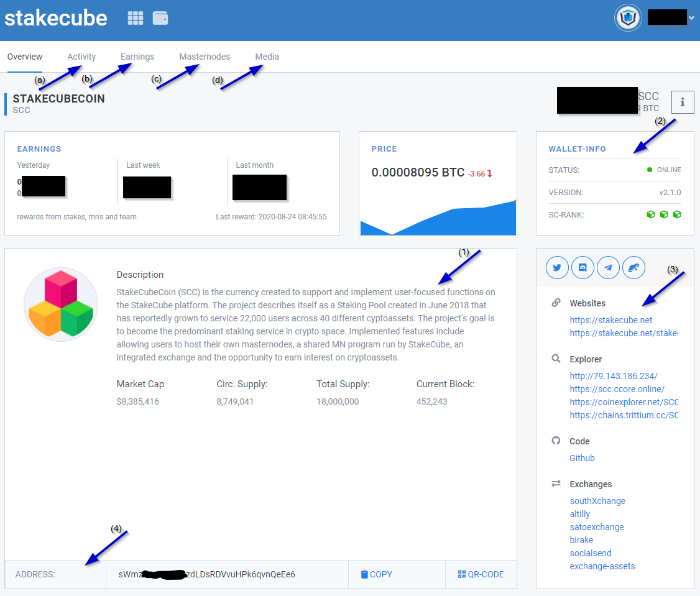Click the Last reward timestamp text
This screenshot has width=700, height=596.
(x=272, y=216)
